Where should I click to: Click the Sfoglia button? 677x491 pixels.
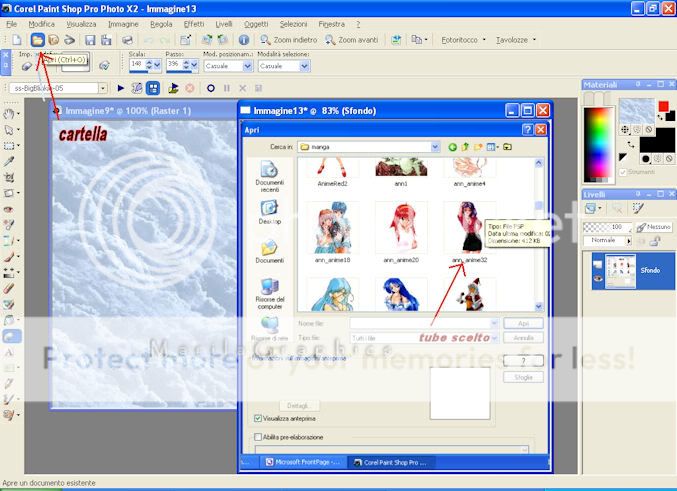click(x=523, y=377)
